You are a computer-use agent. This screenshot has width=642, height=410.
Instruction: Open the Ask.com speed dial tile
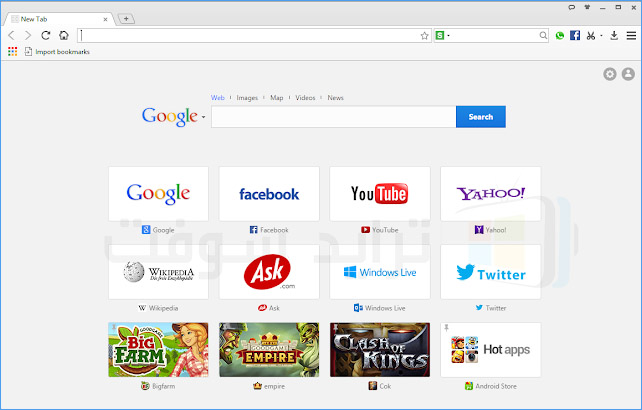(x=269, y=272)
